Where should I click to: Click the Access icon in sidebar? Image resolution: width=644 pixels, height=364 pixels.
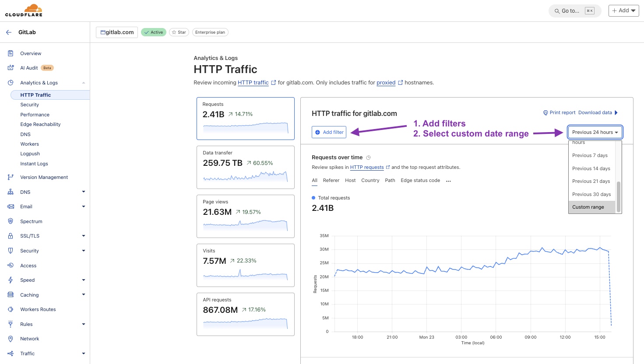11,266
